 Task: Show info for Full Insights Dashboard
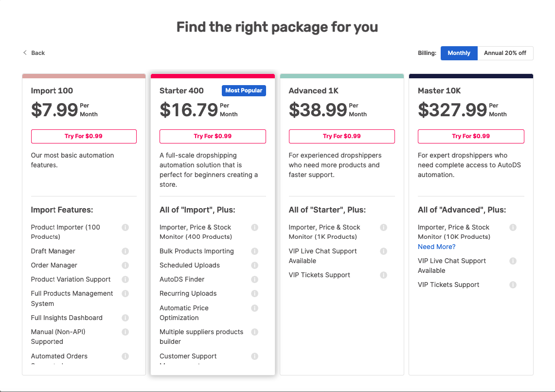click(125, 318)
